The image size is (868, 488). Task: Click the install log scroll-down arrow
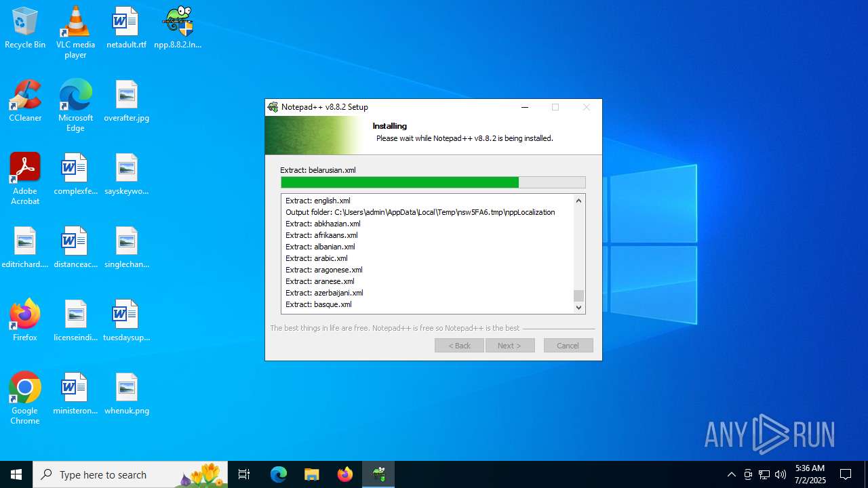point(578,308)
